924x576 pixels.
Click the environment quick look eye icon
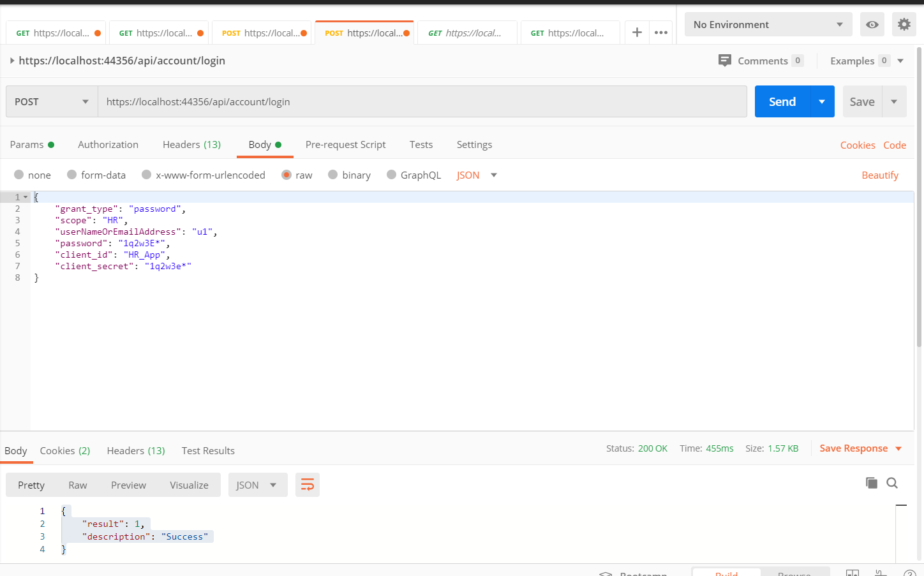(x=872, y=25)
